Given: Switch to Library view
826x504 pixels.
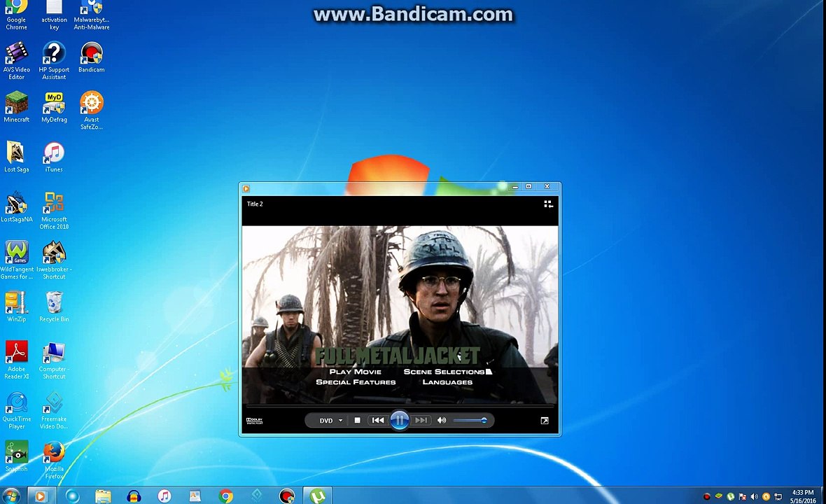Looking at the screenshot, I should [x=548, y=204].
